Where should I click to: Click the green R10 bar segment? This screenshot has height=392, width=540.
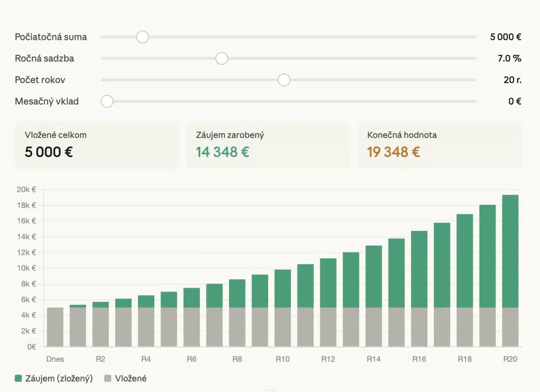282,289
